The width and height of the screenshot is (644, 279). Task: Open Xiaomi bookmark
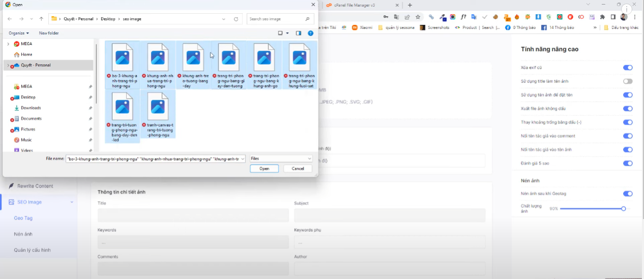[362, 27]
